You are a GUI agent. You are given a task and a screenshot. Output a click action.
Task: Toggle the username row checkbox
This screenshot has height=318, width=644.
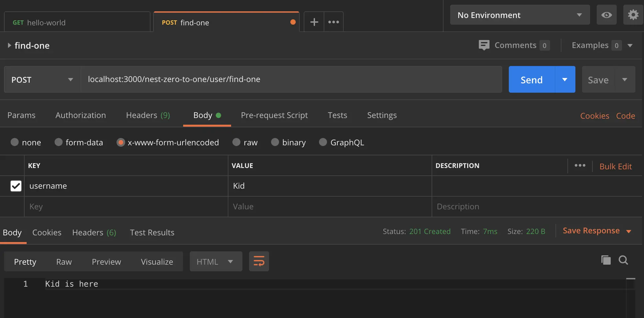pos(16,186)
